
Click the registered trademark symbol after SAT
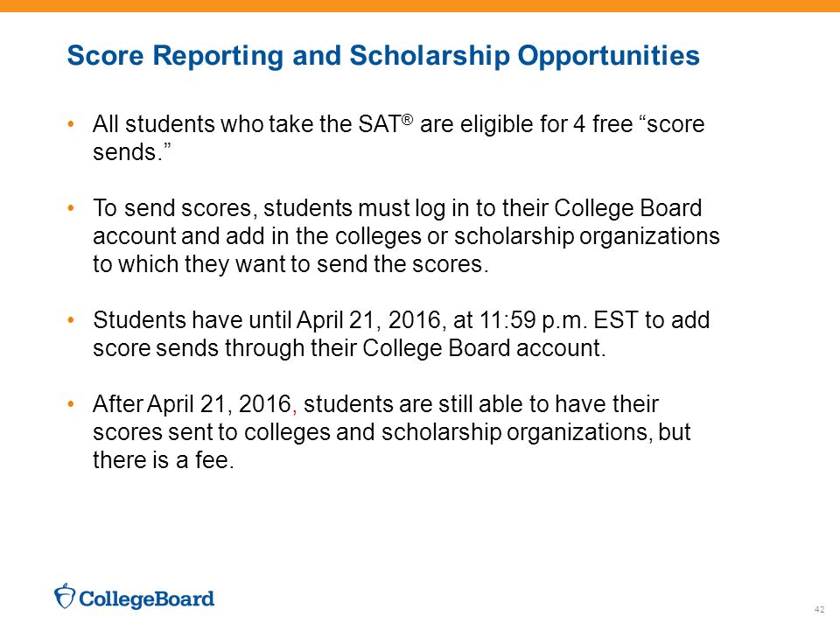407,119
